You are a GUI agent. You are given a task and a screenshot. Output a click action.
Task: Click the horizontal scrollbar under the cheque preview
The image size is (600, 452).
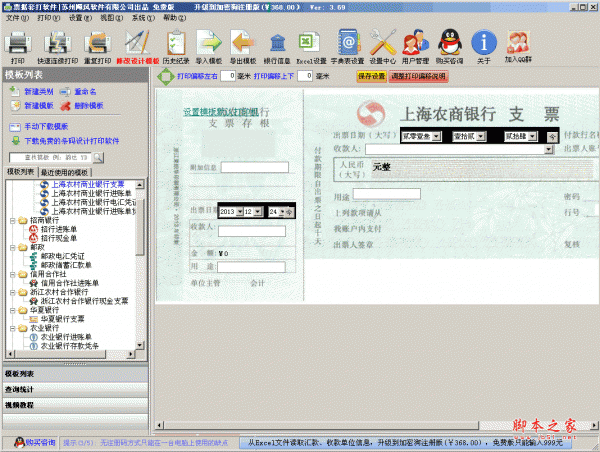(x=377, y=425)
